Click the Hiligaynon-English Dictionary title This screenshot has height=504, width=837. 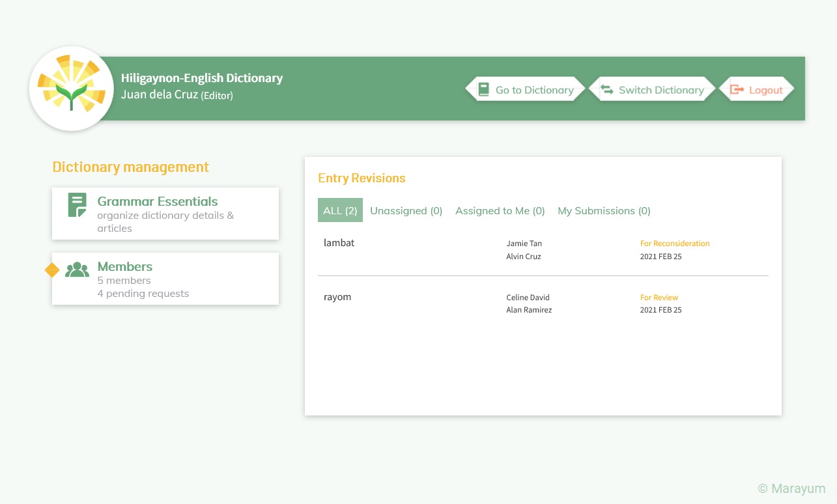(202, 78)
